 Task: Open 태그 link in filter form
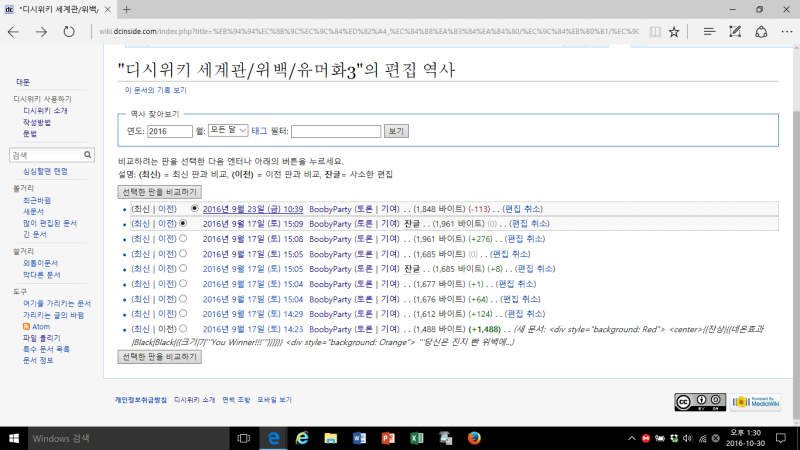pos(259,131)
